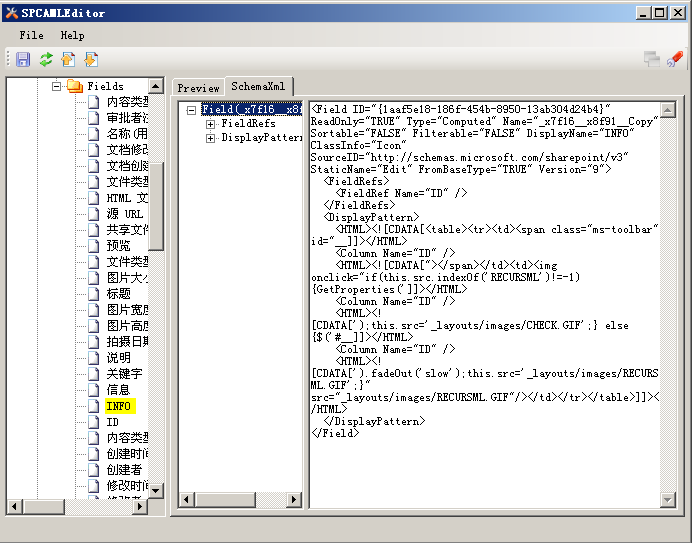
Task: Click the Fields folder label
Action: [105, 86]
